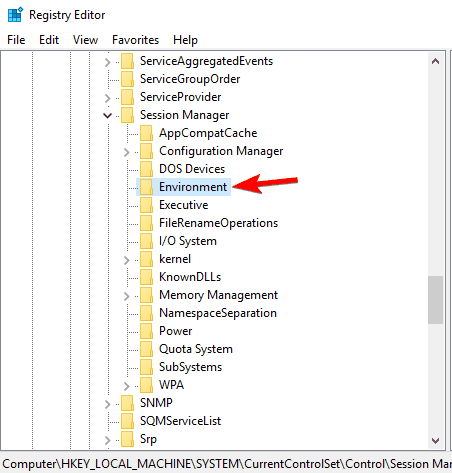Image resolution: width=452 pixels, height=473 pixels.
Task: Select the Environment folder icon
Action: point(146,187)
